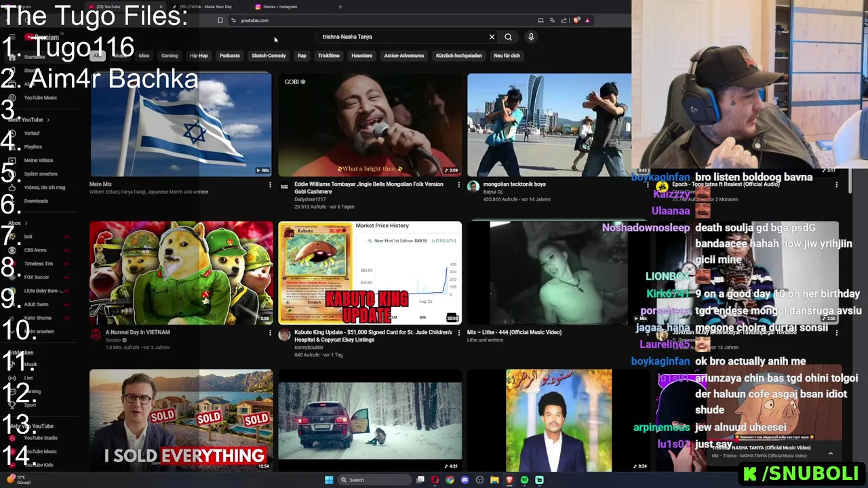Select the Gaming filter chip
Image resolution: width=868 pixels, height=488 pixels.
[x=170, y=56]
